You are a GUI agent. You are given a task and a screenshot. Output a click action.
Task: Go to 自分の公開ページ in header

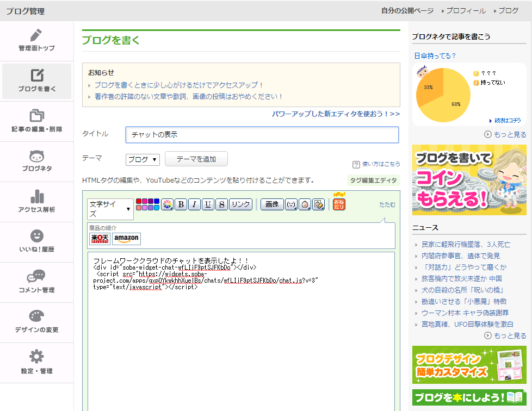point(407,10)
